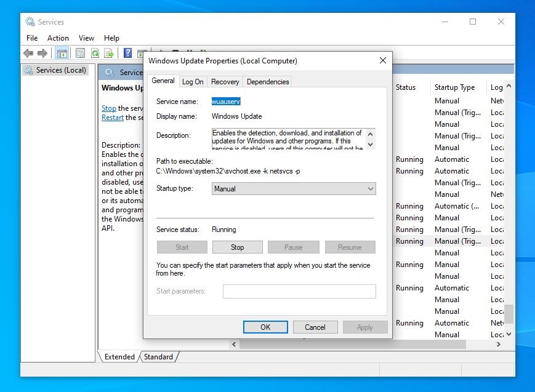Click the Restart service link
Image resolution: width=535 pixels, height=392 pixels.
click(113, 118)
